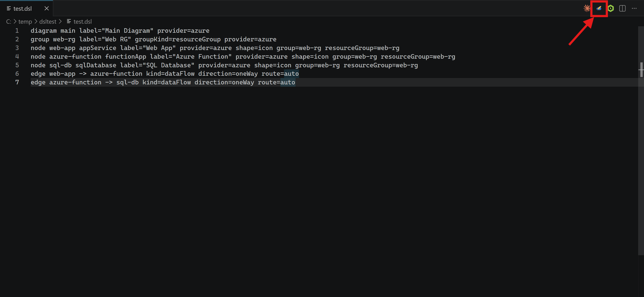Click kind=dataFlow on line 6
Screen dimensions: 644x297
[170, 74]
